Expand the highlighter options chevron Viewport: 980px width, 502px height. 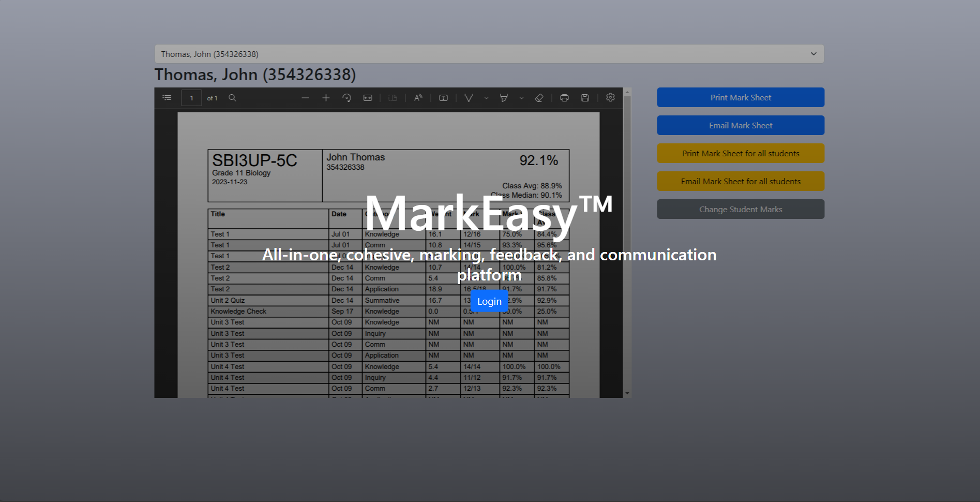(x=521, y=97)
